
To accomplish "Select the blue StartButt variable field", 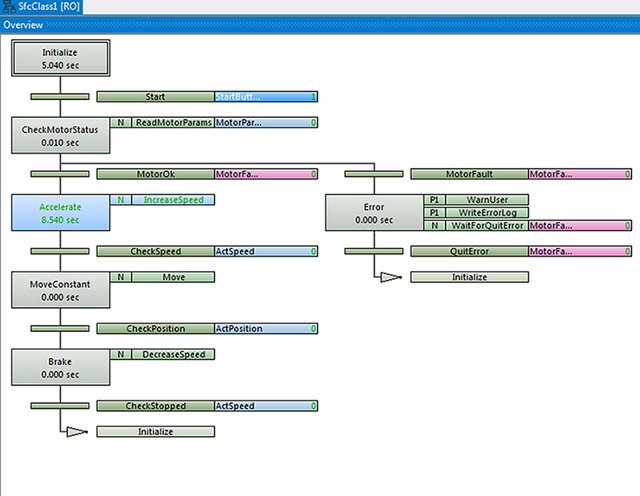I will 266,97.
